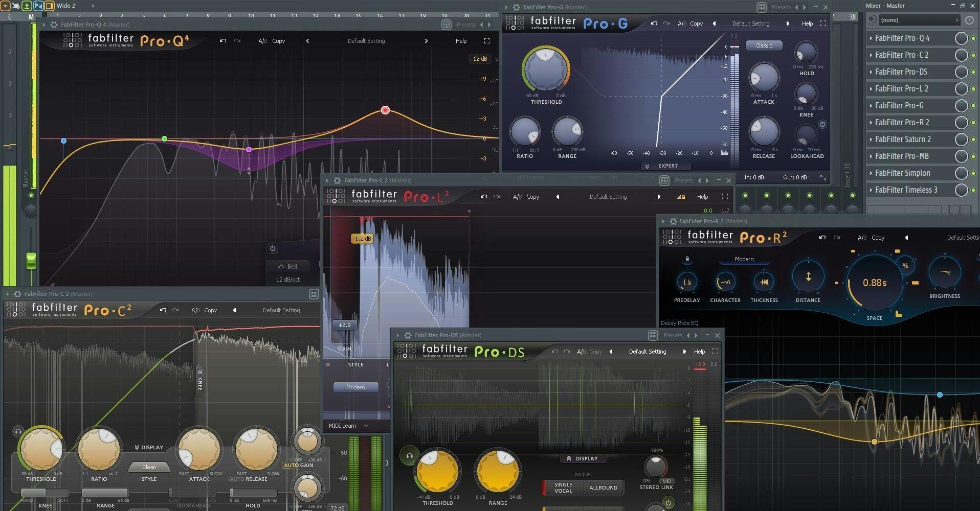Open the Classic style selector in Pro-G
The height and width of the screenshot is (511, 980).
click(764, 45)
